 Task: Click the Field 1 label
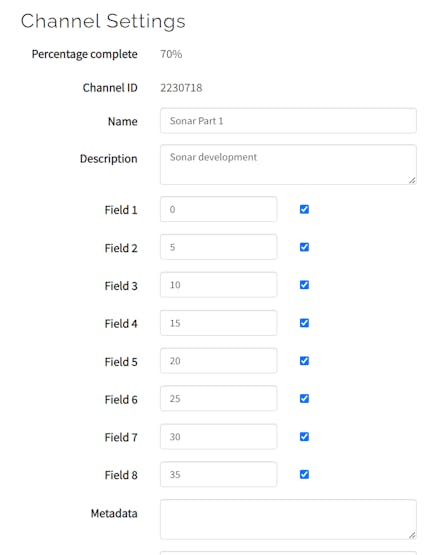(x=121, y=210)
